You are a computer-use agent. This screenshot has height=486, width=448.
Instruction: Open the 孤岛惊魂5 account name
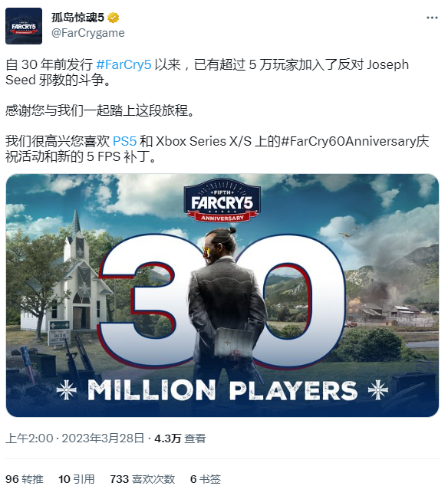[x=78, y=18]
